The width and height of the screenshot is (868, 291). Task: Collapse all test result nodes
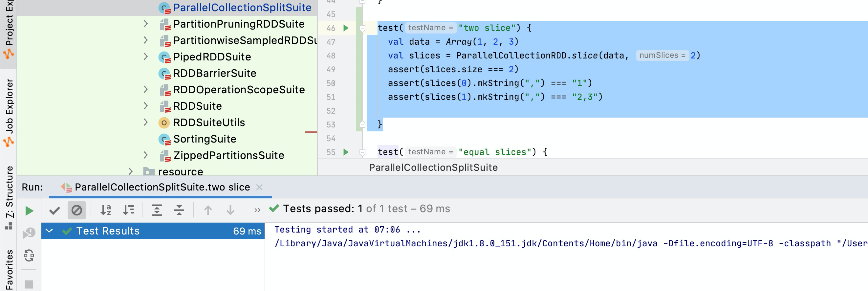click(179, 211)
